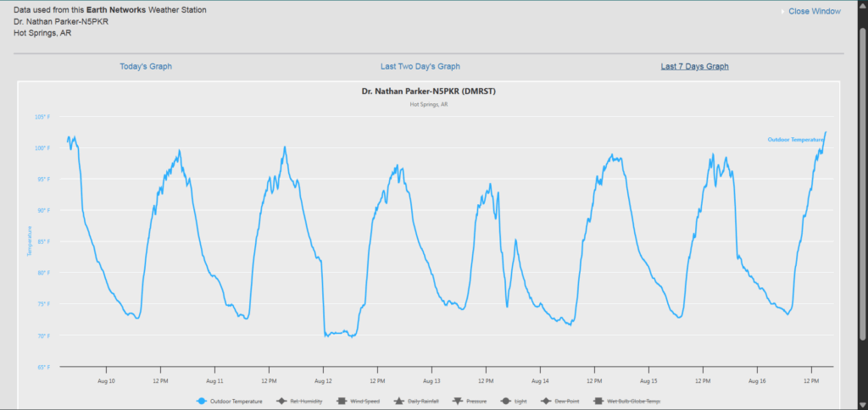Image resolution: width=868 pixels, height=410 pixels.
Task: Open the Last Two Day's Graph view
Action: (x=420, y=66)
